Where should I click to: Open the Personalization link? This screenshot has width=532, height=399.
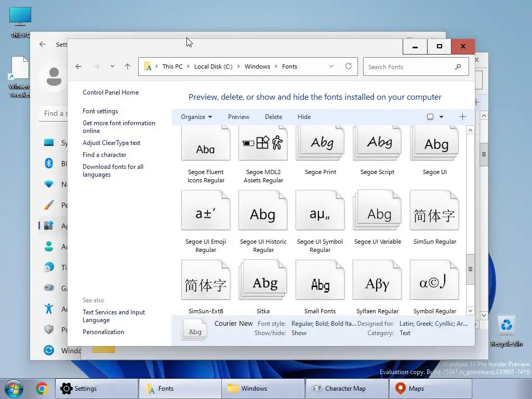click(x=103, y=332)
